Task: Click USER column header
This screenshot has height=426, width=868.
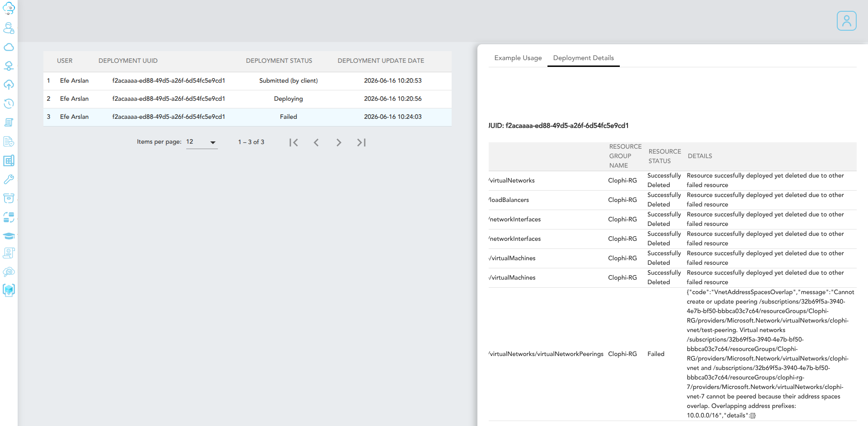Action: coord(65,61)
